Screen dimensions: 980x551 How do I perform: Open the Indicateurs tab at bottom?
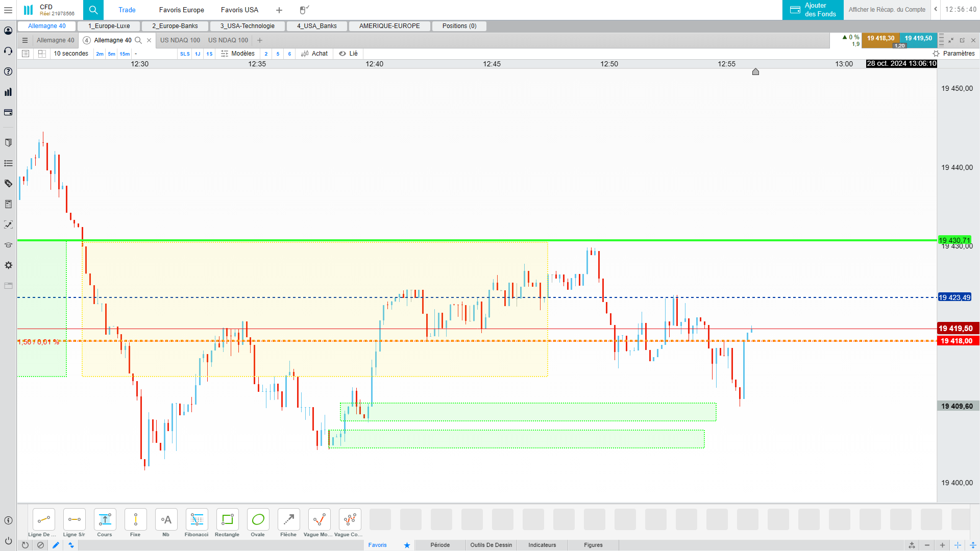coord(542,545)
